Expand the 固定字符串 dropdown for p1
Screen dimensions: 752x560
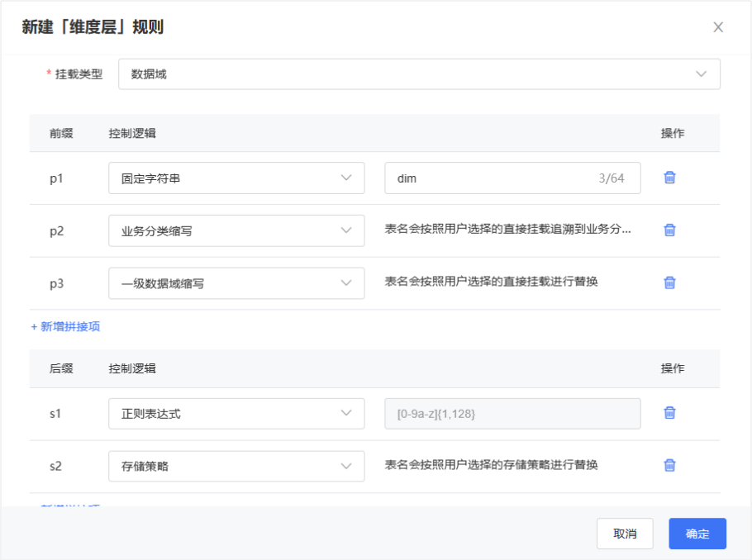point(236,178)
